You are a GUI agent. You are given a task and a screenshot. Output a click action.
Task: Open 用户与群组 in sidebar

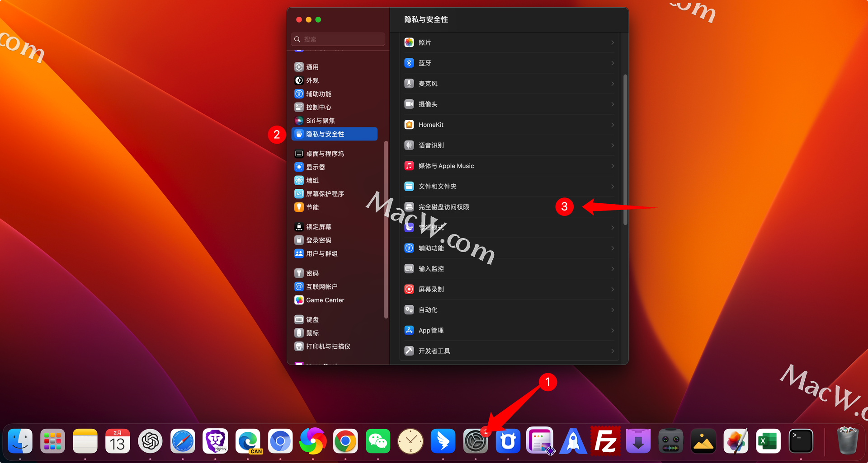[335, 253]
